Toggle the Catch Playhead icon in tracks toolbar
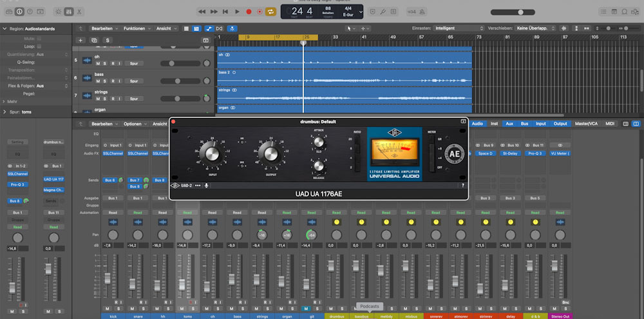The image size is (644, 319). [232, 29]
